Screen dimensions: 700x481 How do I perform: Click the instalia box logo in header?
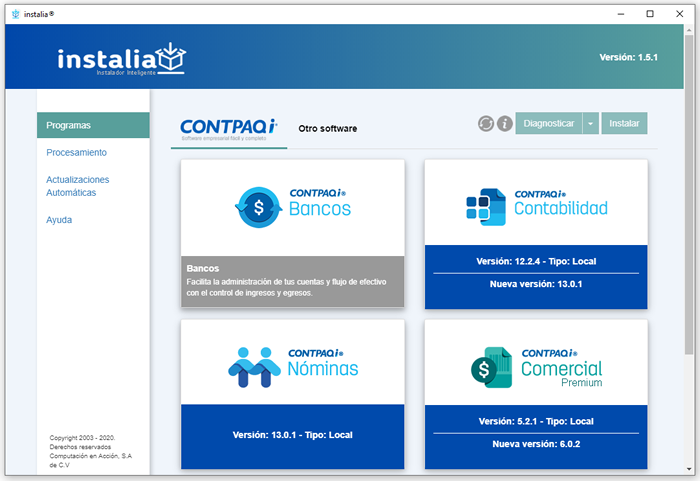[171, 58]
